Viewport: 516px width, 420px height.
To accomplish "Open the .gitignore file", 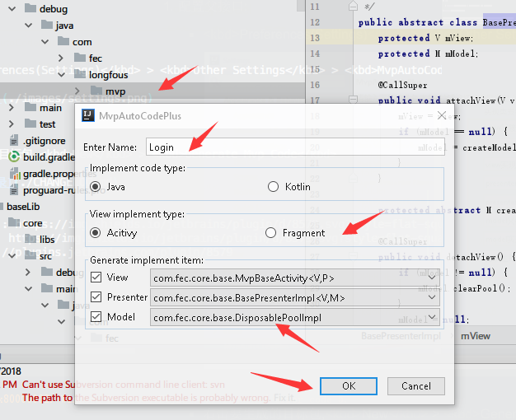I will click(44, 141).
